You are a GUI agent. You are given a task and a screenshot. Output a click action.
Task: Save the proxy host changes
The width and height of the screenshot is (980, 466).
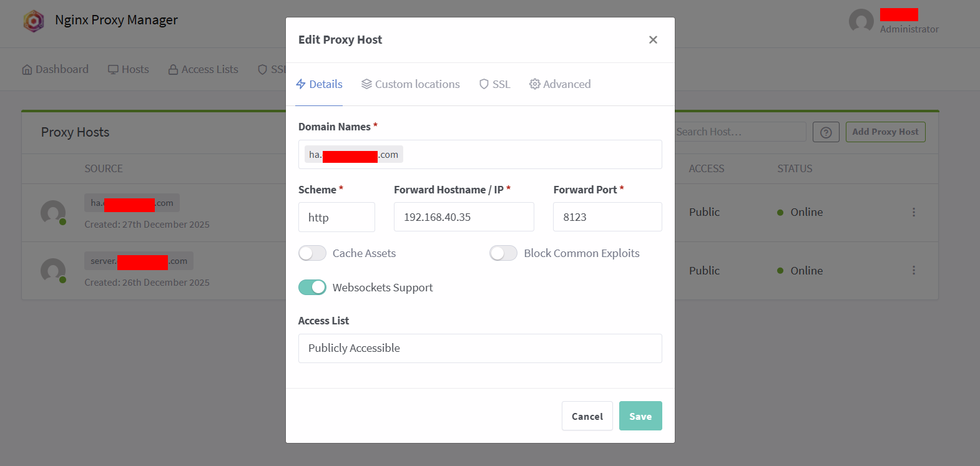pyautogui.click(x=640, y=416)
